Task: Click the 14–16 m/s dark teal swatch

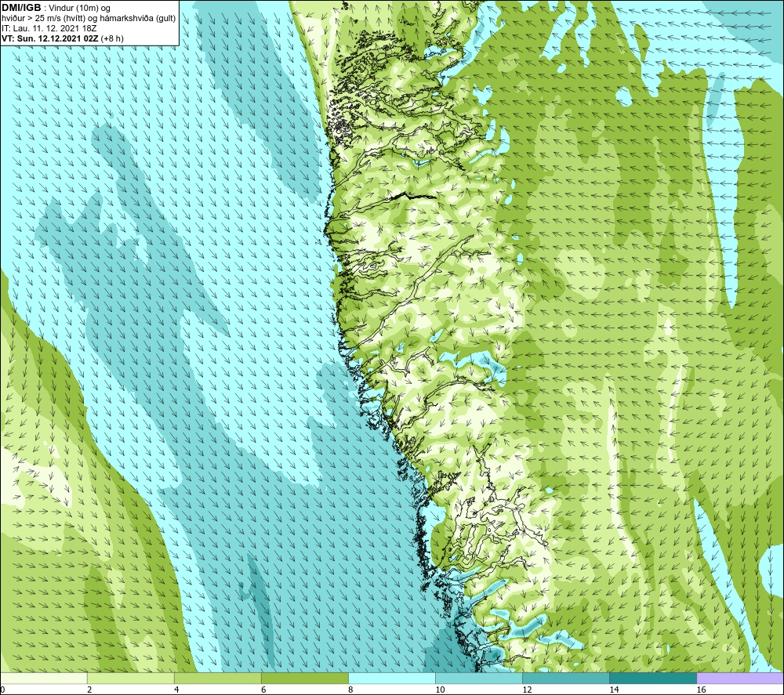Action: click(x=653, y=678)
